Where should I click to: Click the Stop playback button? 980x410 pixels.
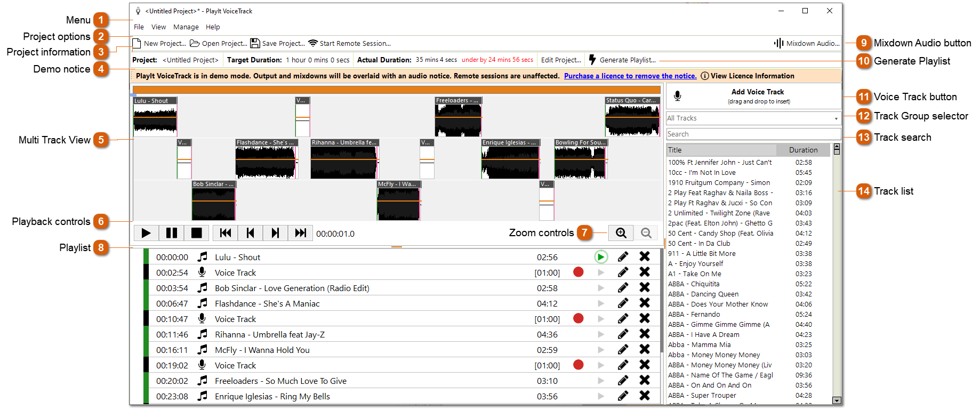(x=196, y=233)
